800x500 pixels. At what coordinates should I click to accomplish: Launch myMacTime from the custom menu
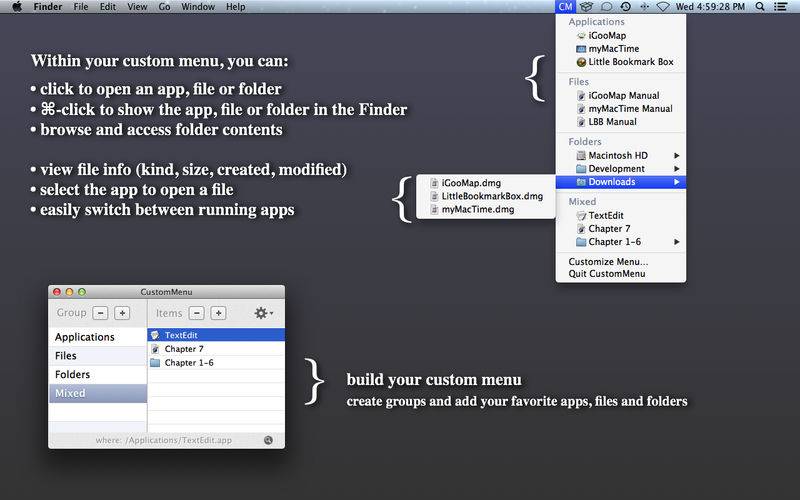tap(620, 48)
